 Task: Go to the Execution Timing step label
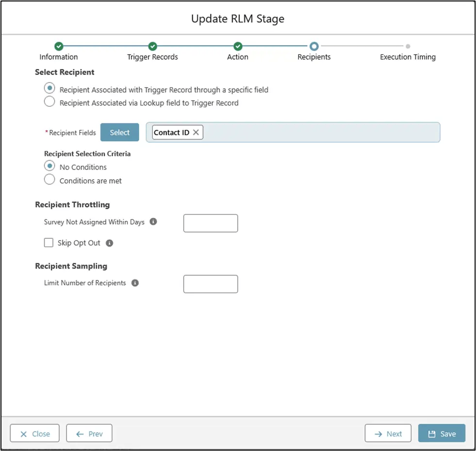tap(408, 57)
